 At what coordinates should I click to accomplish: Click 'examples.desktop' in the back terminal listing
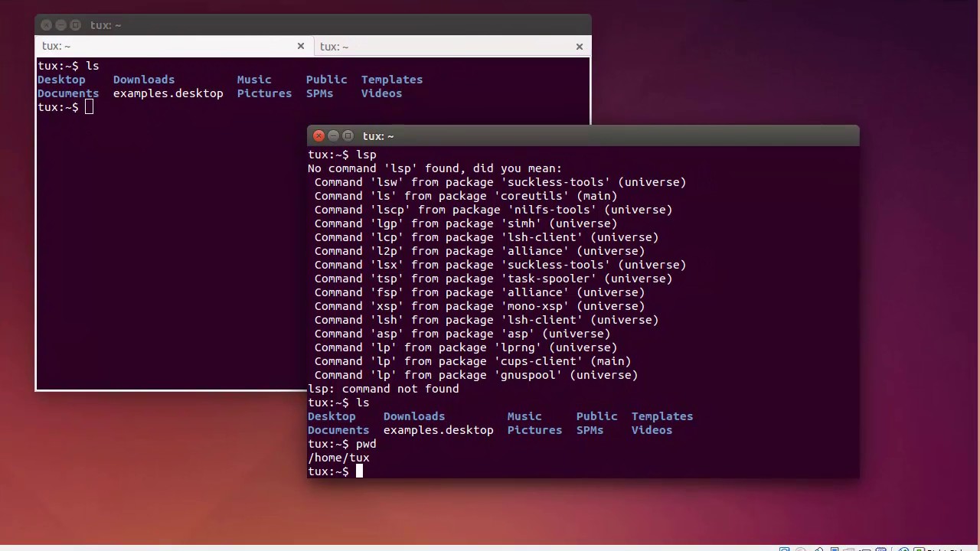pos(168,93)
